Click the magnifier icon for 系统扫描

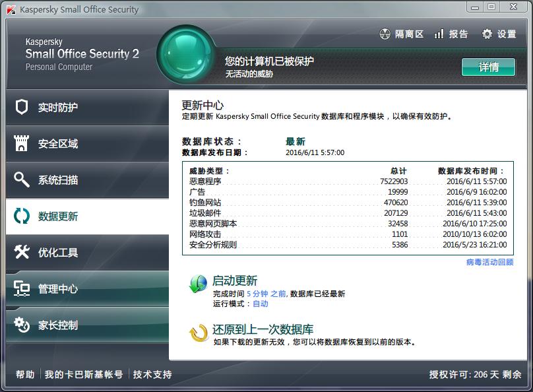tap(21, 180)
